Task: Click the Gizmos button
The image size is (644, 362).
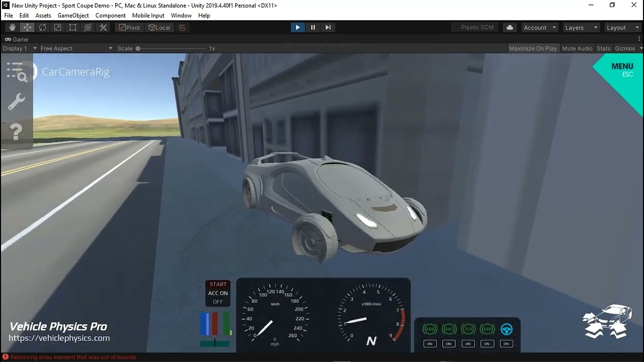Action: (625, 48)
